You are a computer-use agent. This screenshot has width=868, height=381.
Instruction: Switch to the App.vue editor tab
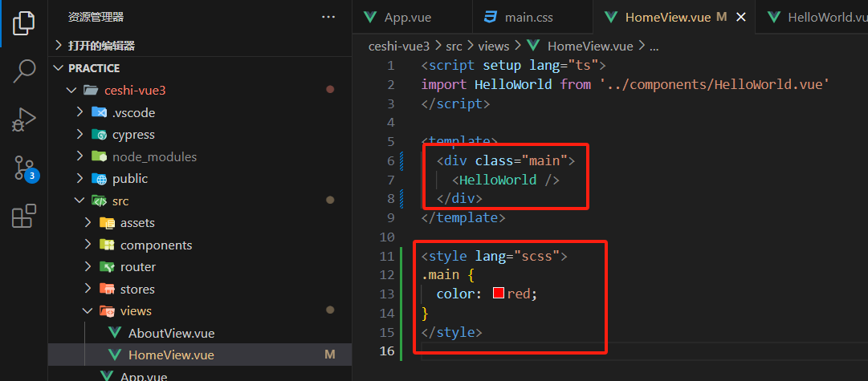413,17
